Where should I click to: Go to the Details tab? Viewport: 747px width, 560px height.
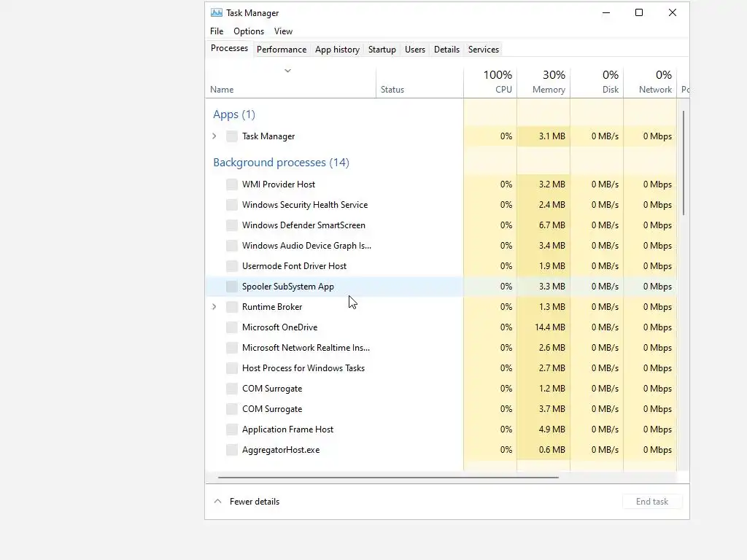coord(447,50)
